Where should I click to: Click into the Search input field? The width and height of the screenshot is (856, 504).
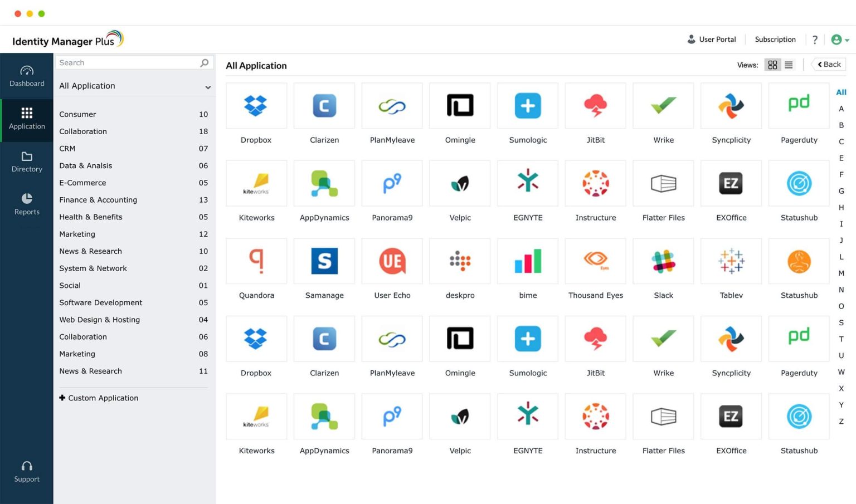pos(127,63)
